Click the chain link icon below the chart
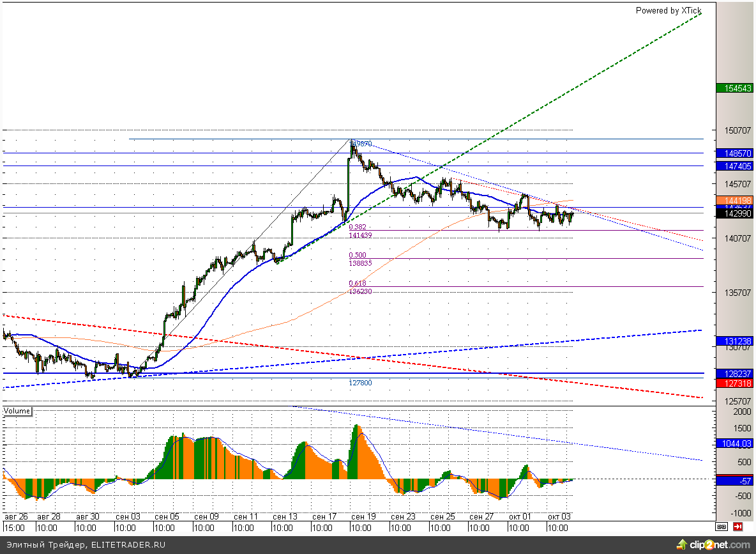Viewport: 756px width, 554px height. click(722, 527)
